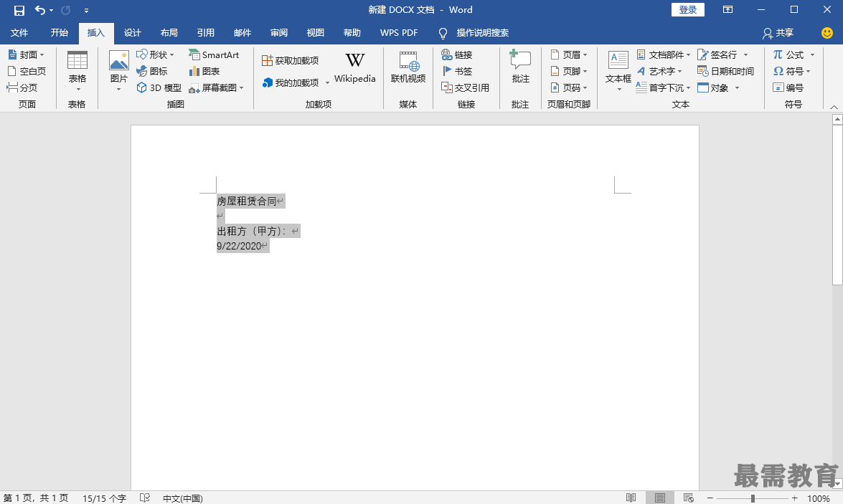Viewport: 843px width, 504px height.
Task: Click zoom out minus button
Action: coord(710,499)
